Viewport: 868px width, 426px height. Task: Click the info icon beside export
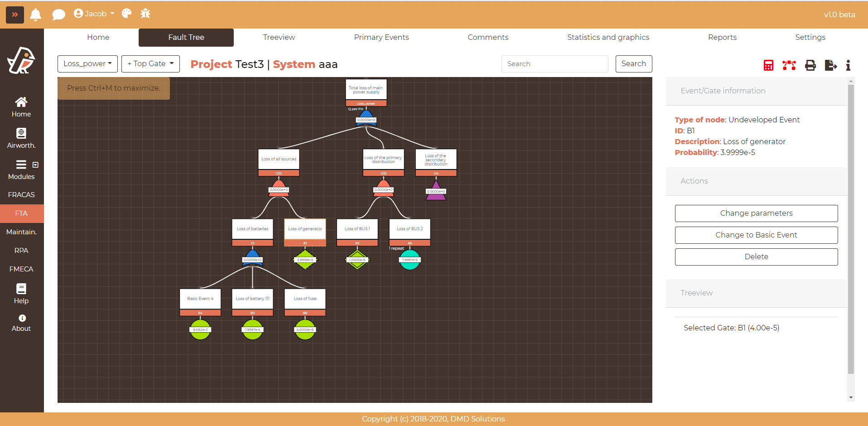click(848, 65)
